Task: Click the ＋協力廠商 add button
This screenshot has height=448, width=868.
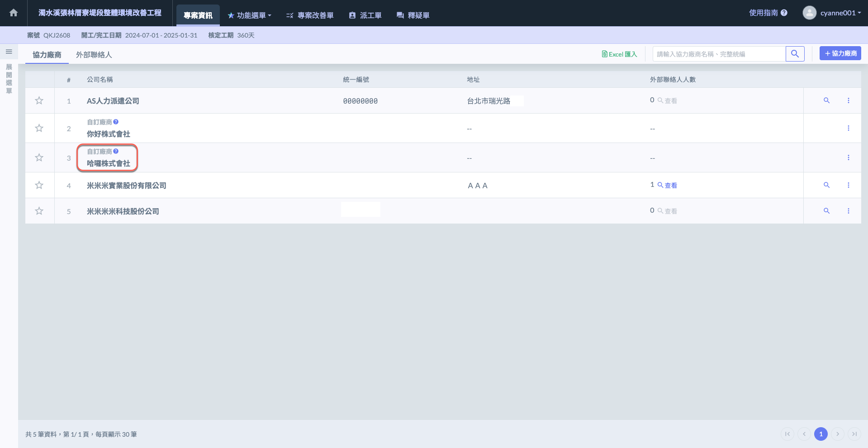Action: coord(840,53)
